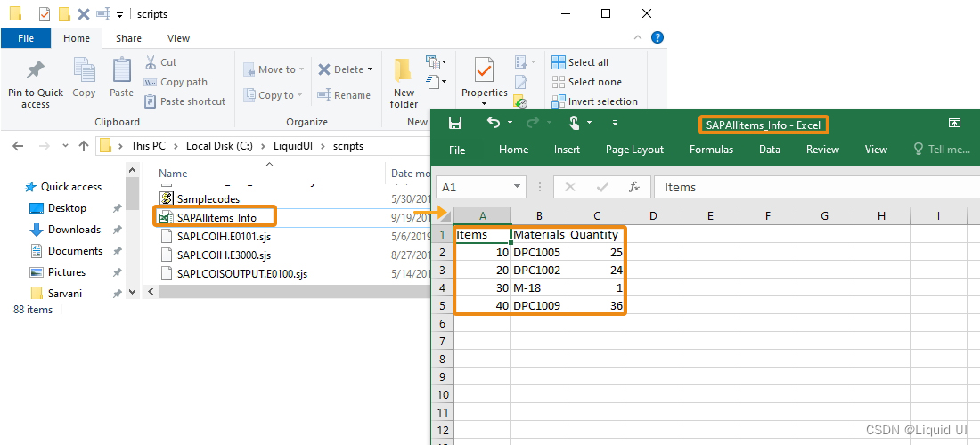Image resolution: width=980 pixels, height=445 pixels.
Task: Click the Rename ribbon command
Action: pyautogui.click(x=344, y=95)
